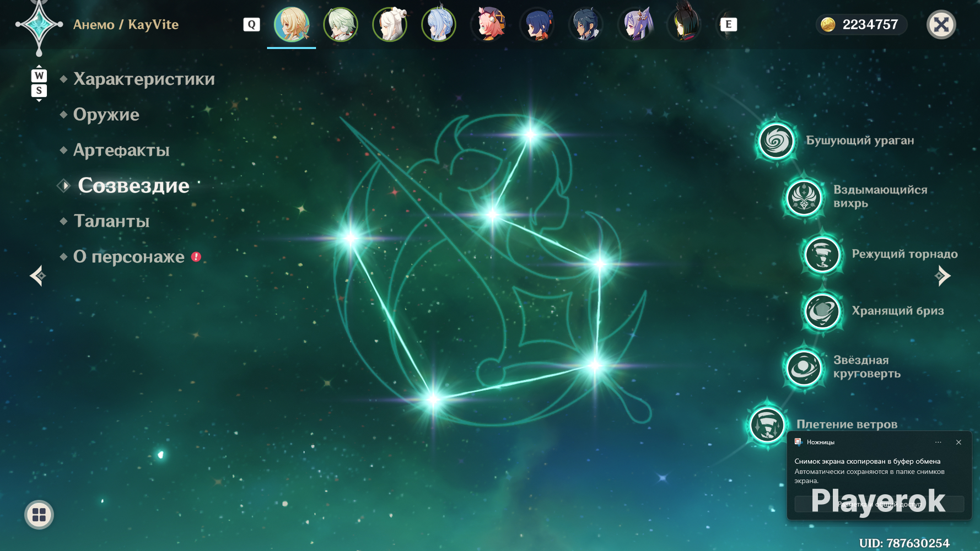Switch to the green-haired character portrait

[x=341, y=25]
